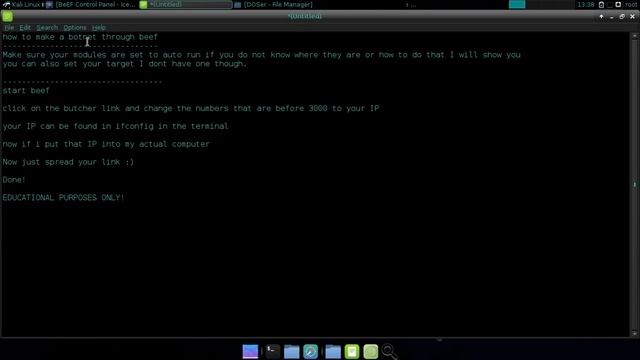Click the line 'click on the butcher link'

(191, 109)
